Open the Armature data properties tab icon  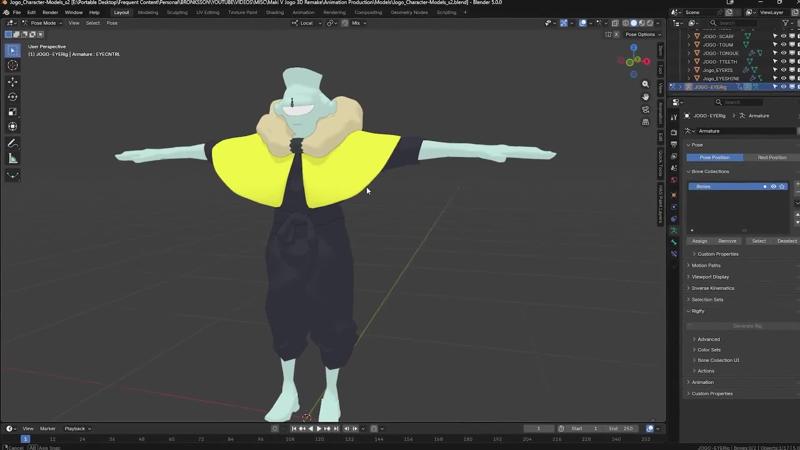pyautogui.click(x=674, y=231)
